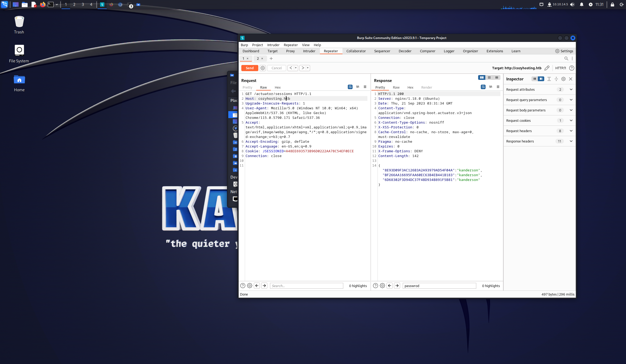
Task: Jump to next request search match
Action: (x=264, y=286)
